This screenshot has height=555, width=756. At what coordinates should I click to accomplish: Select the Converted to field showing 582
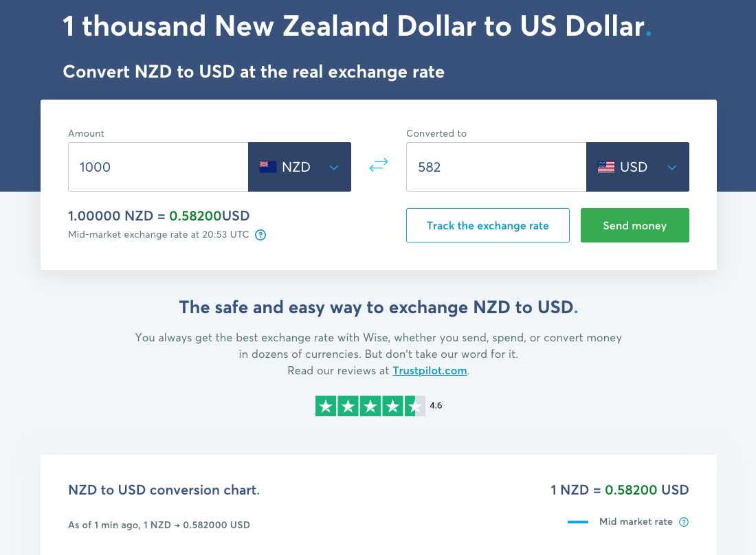[496, 166]
